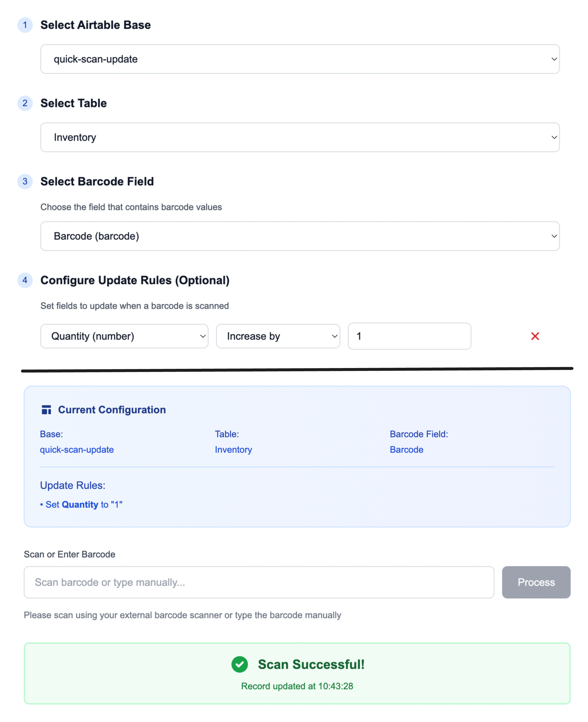The image size is (588, 722).
Task: Open the quick-scan-update base dropdown
Action: [300, 59]
